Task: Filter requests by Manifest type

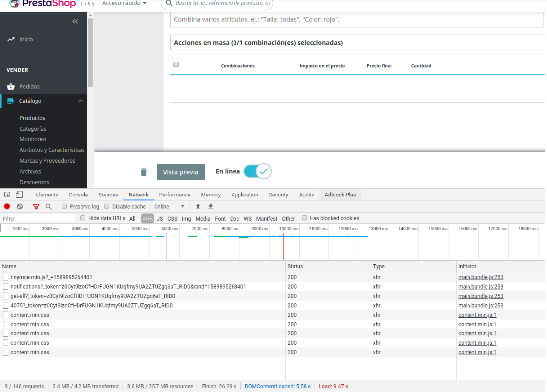Action: (x=266, y=218)
